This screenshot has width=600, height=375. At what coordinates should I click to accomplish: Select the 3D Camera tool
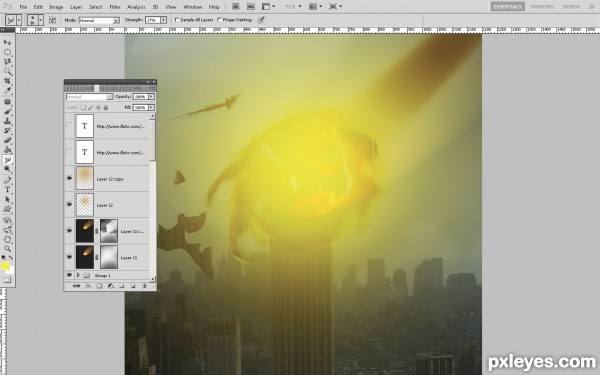pyautogui.click(x=7, y=230)
